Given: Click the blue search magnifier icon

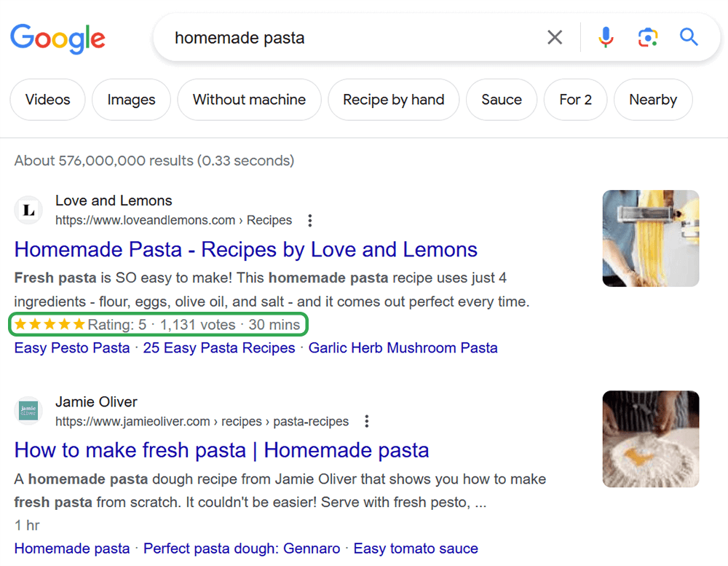Looking at the screenshot, I should pos(688,37).
